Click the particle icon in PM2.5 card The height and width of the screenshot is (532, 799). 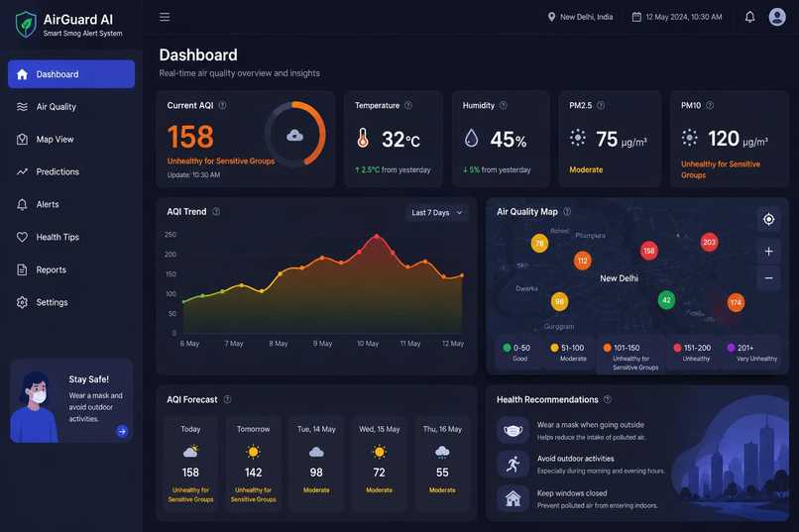pos(577,138)
